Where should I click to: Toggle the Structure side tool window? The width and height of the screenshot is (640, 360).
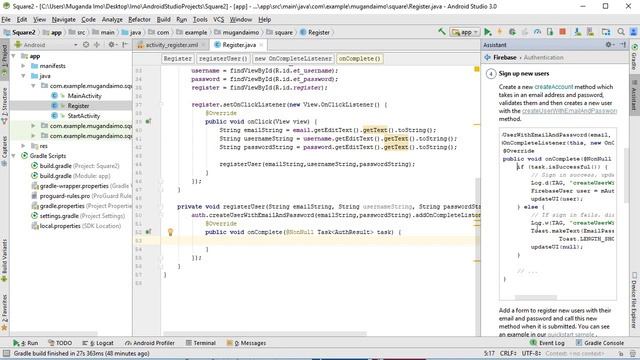(x=4, y=105)
